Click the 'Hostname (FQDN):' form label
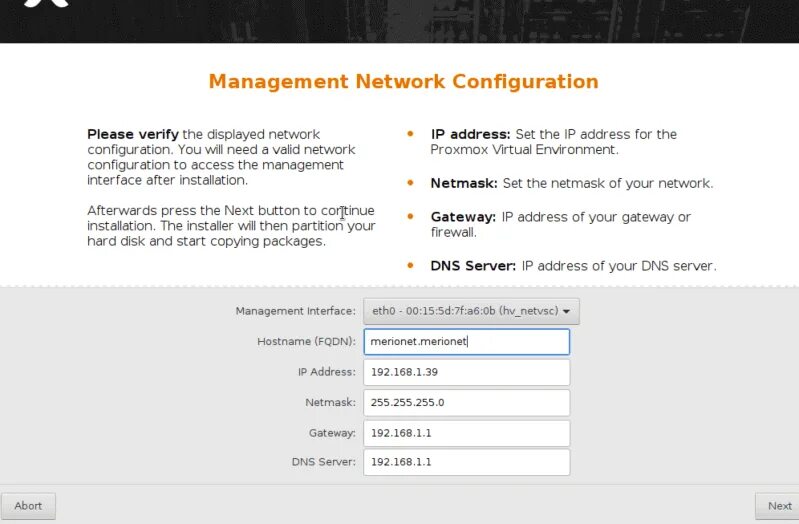Viewport: 799px width, 524px height. tap(306, 342)
